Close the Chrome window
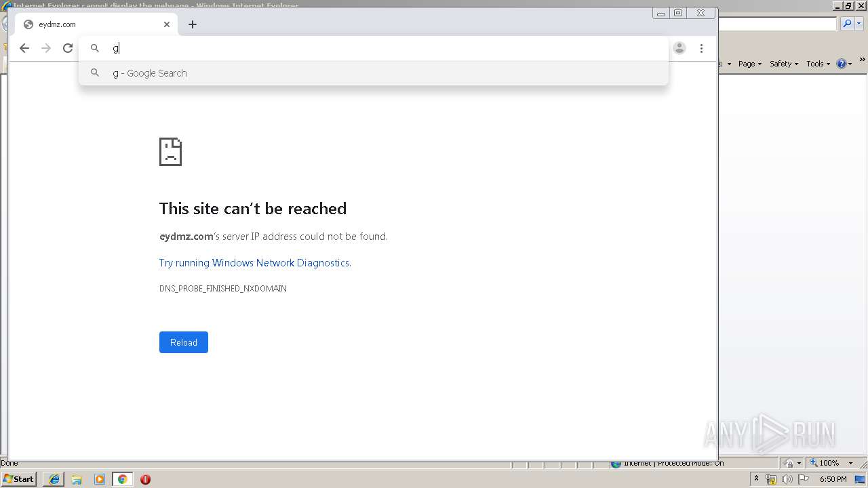 tap(701, 13)
